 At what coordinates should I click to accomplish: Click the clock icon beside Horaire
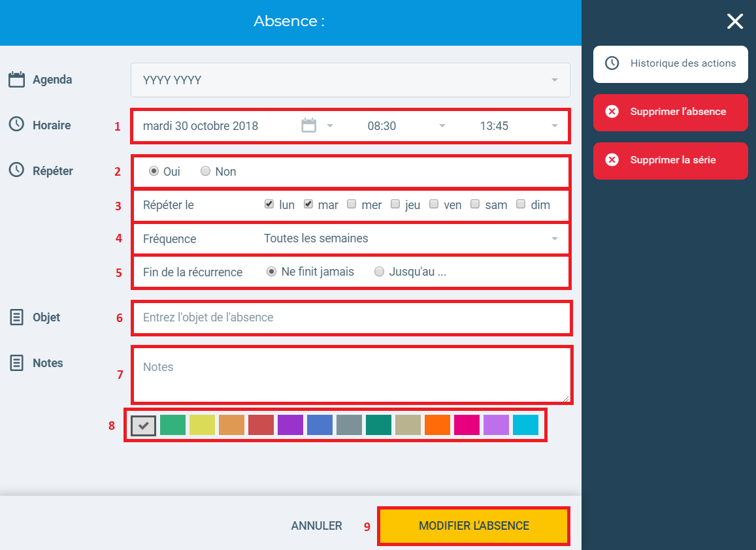click(x=16, y=124)
